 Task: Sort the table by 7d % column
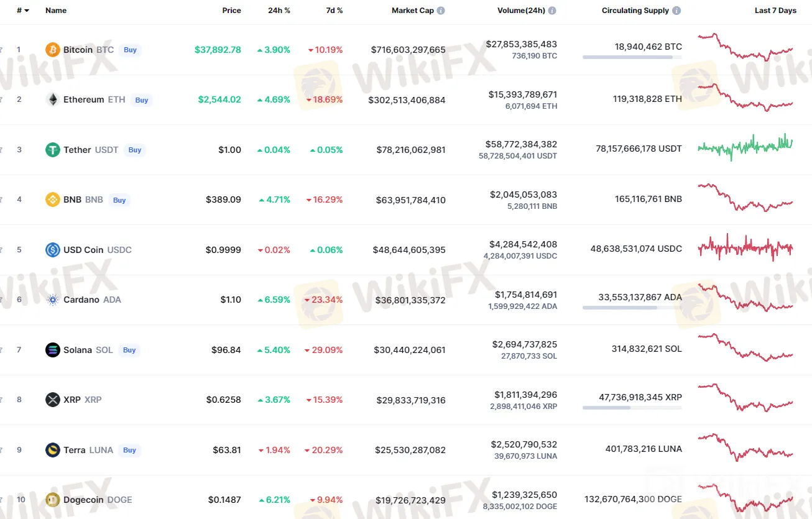pos(334,11)
